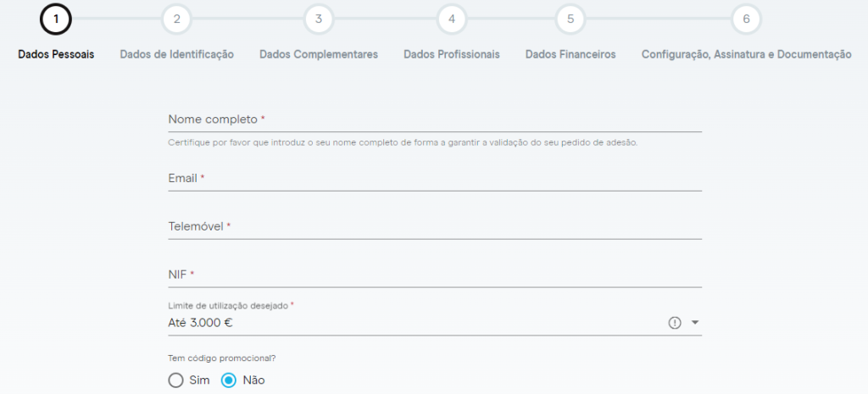Screen dimensions: 868x394
Task: Focus the Nome completo input field
Action: click(x=435, y=120)
